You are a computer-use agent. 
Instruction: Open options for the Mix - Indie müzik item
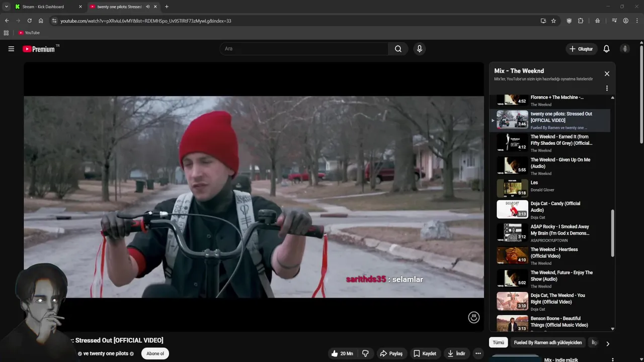click(612, 359)
